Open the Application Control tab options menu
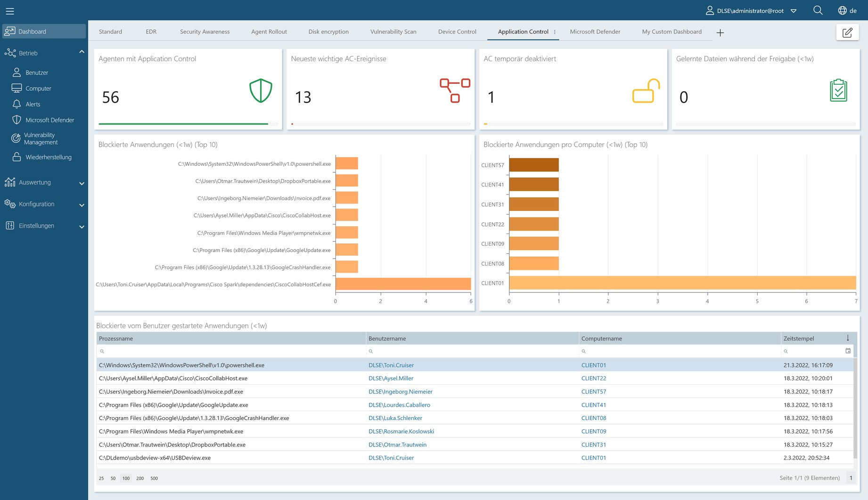This screenshot has width=868, height=500. [x=555, y=32]
